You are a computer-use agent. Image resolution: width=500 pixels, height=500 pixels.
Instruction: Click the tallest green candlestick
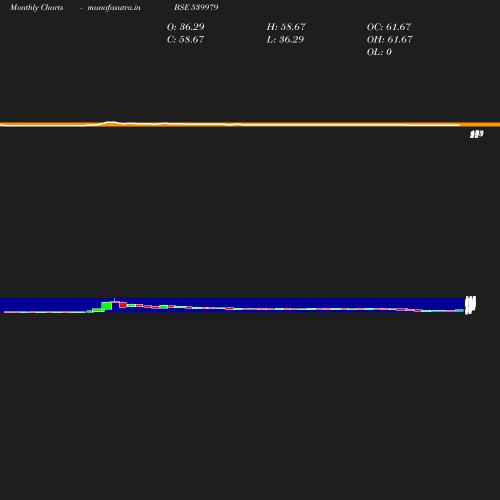click(107, 306)
